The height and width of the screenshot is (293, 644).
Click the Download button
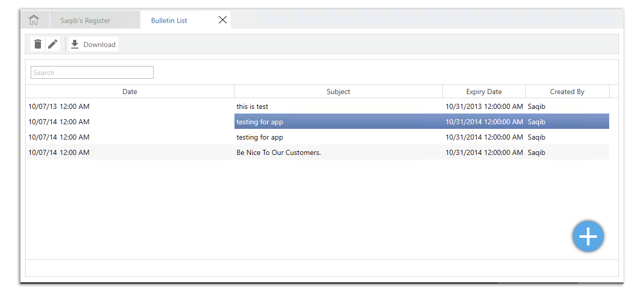tap(93, 44)
